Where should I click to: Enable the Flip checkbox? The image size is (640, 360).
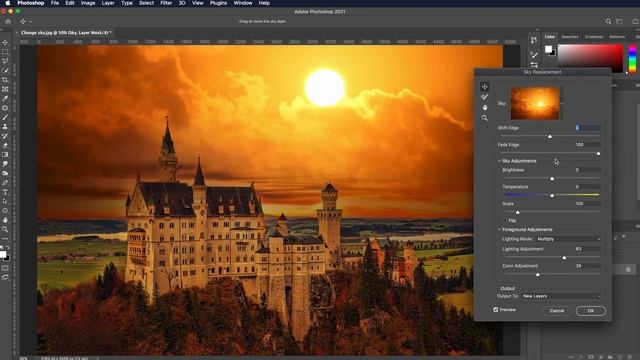pyautogui.click(x=505, y=220)
